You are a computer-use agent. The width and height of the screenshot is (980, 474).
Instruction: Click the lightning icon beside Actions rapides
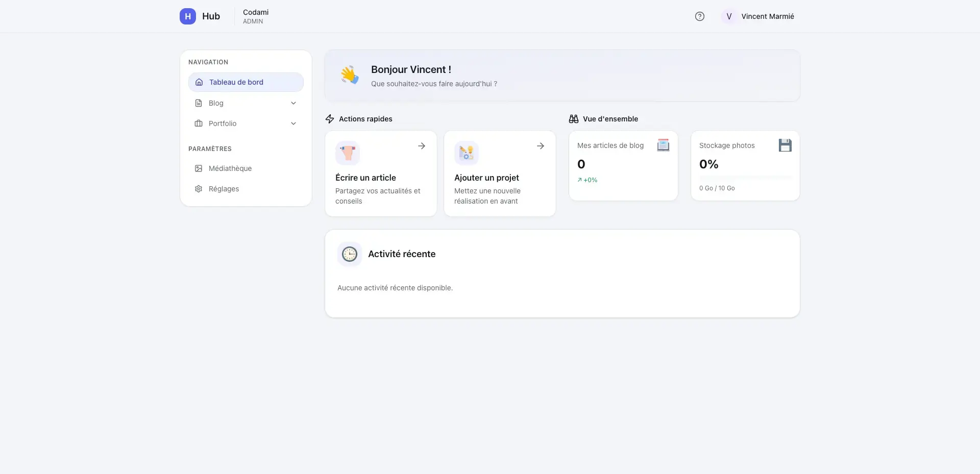pyautogui.click(x=329, y=119)
